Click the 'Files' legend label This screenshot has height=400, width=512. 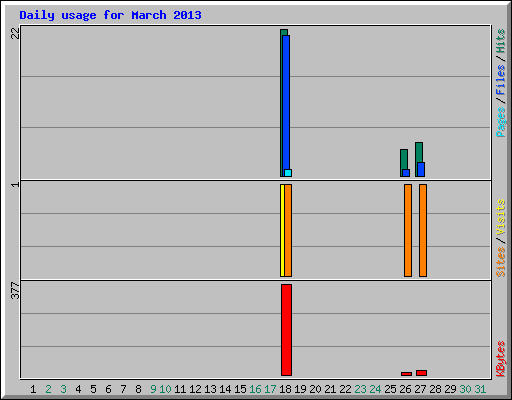pyautogui.click(x=501, y=79)
